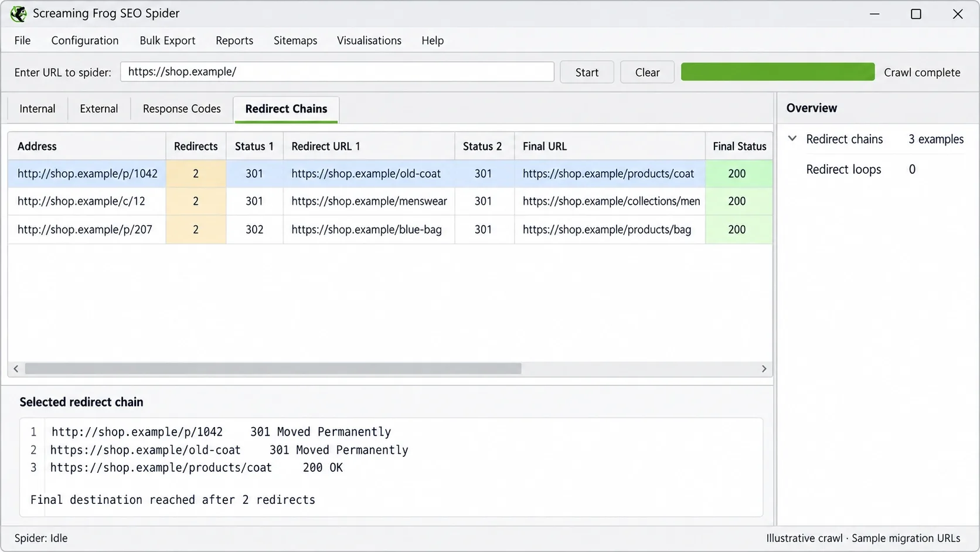Open the Reports menu
The height and width of the screenshot is (552, 980).
coord(234,40)
